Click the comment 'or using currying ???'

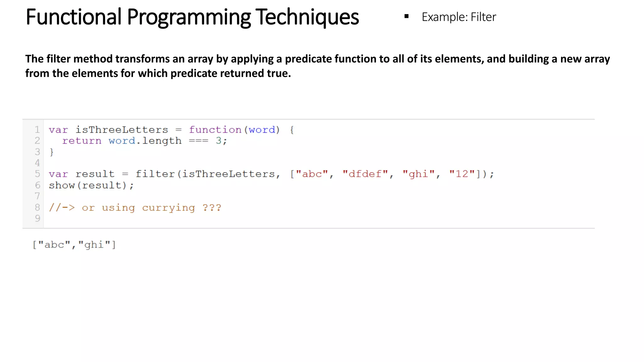152,208
